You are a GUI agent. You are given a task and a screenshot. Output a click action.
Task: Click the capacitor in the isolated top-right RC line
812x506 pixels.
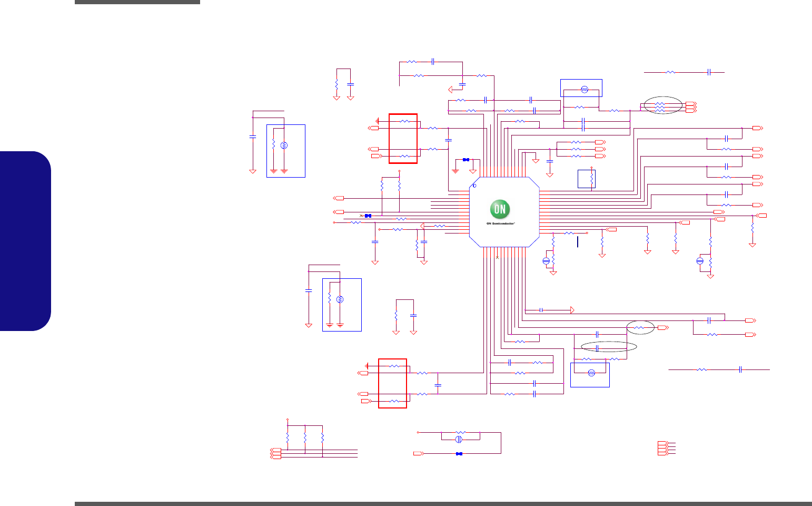(709, 72)
